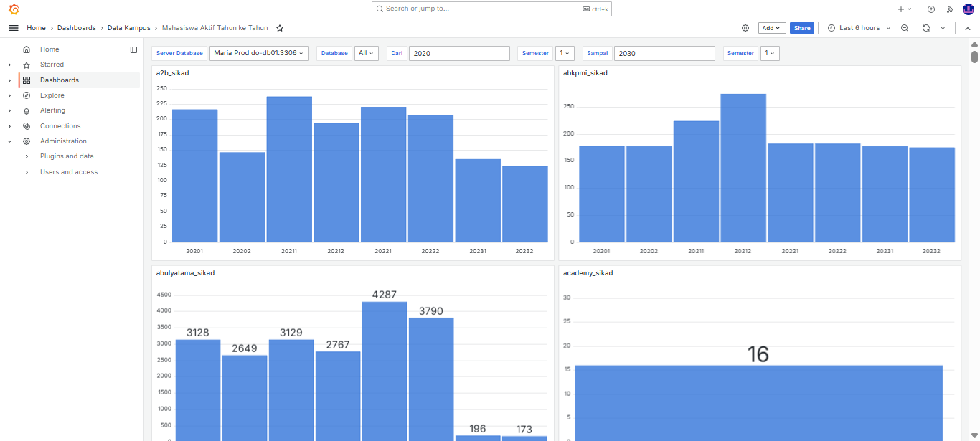Expand the Last 6 hours time picker
The height and width of the screenshot is (441, 980).
coord(859,28)
